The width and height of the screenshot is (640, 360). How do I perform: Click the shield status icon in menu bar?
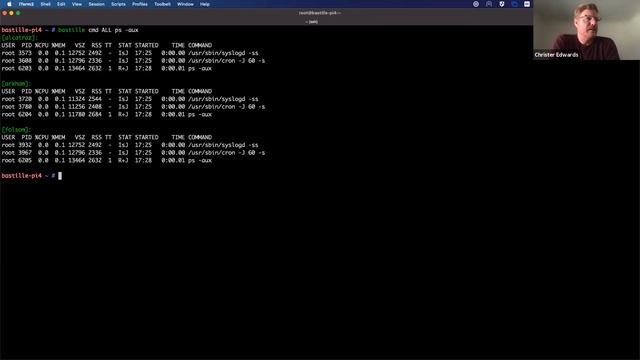pyautogui.click(x=502, y=4)
